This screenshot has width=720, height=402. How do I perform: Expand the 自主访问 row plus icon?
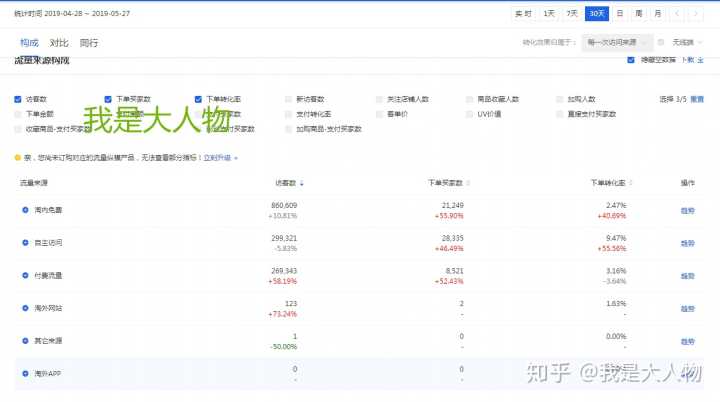point(25,243)
